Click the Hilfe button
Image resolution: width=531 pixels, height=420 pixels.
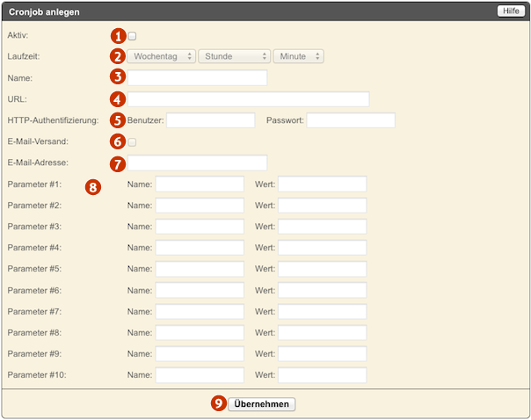coord(511,11)
